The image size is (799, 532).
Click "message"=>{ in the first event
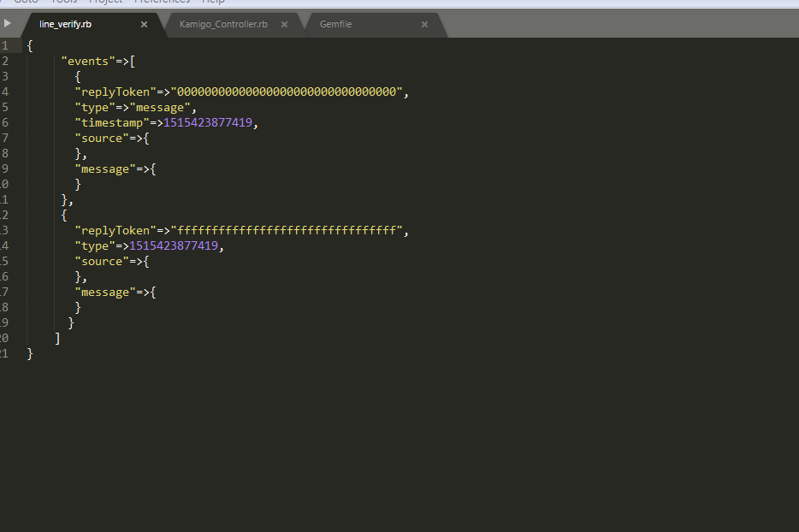tap(115, 169)
